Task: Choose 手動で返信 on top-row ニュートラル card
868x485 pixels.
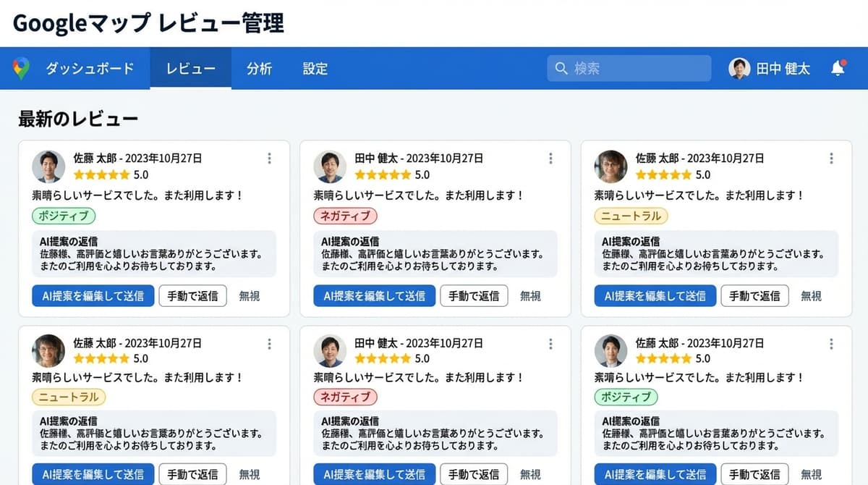Action: click(754, 295)
